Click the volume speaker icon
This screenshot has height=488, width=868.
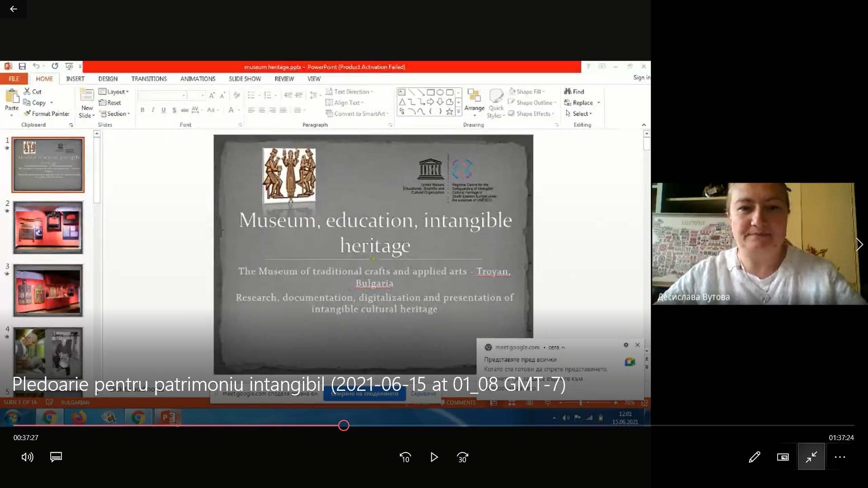[27, 457]
